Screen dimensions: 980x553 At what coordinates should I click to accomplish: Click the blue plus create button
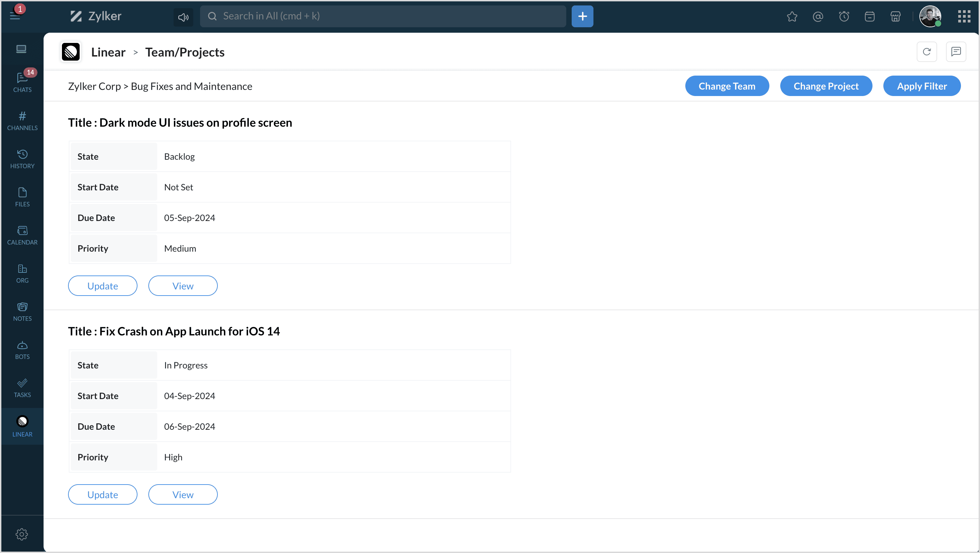click(582, 16)
